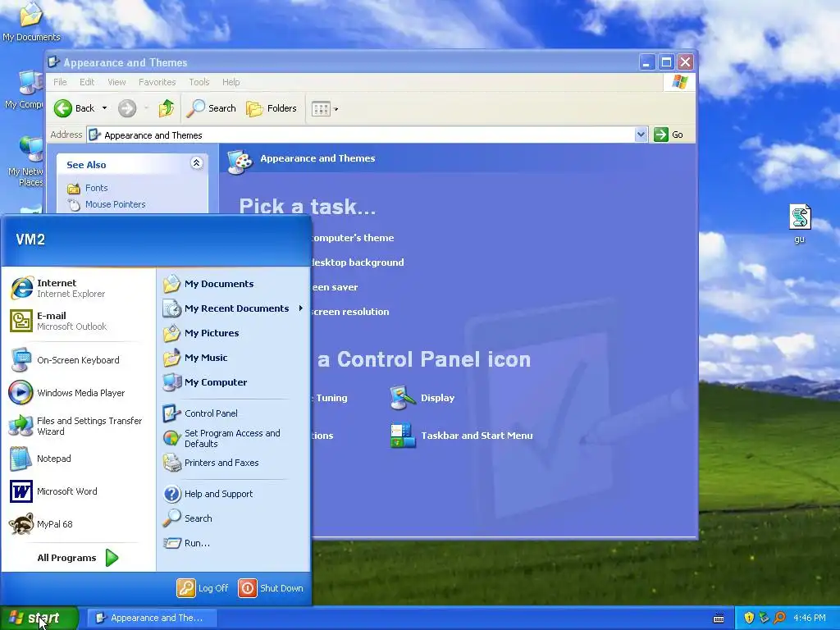Image resolution: width=840 pixels, height=630 pixels.
Task: Click the magnifier tray icon
Action: pos(779,618)
